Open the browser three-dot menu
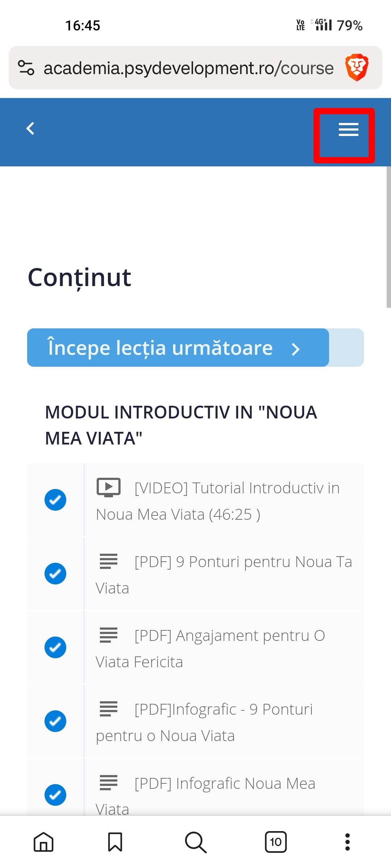 pyautogui.click(x=348, y=842)
